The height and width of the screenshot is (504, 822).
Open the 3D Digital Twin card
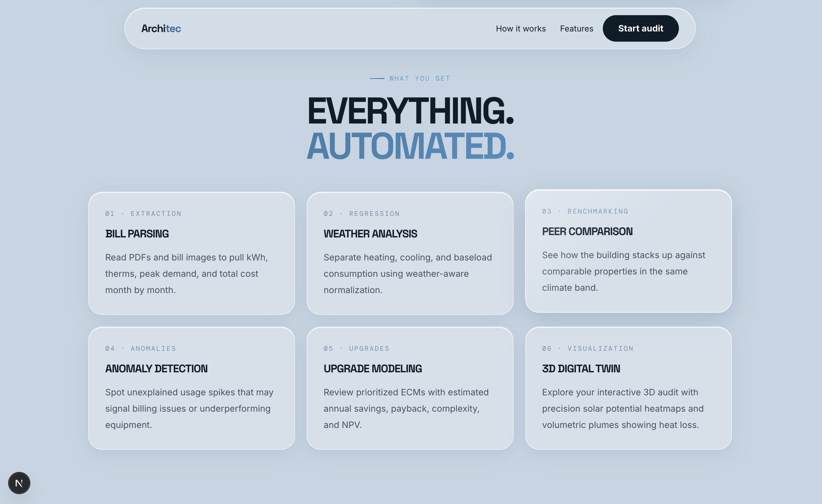click(x=628, y=388)
